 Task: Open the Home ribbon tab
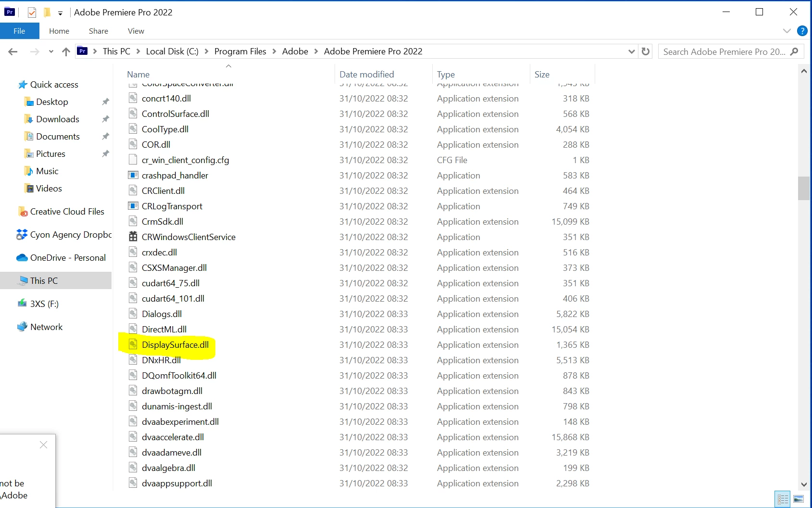(x=59, y=31)
